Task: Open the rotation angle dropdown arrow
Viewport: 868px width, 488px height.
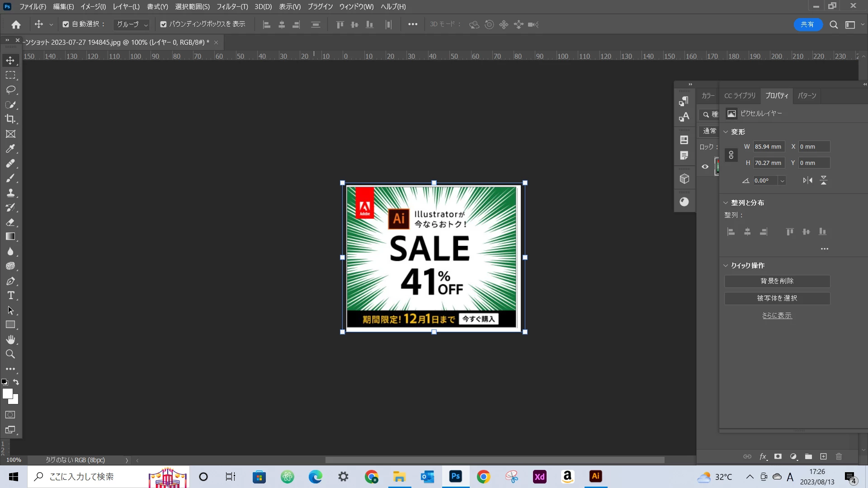Action: point(782,181)
